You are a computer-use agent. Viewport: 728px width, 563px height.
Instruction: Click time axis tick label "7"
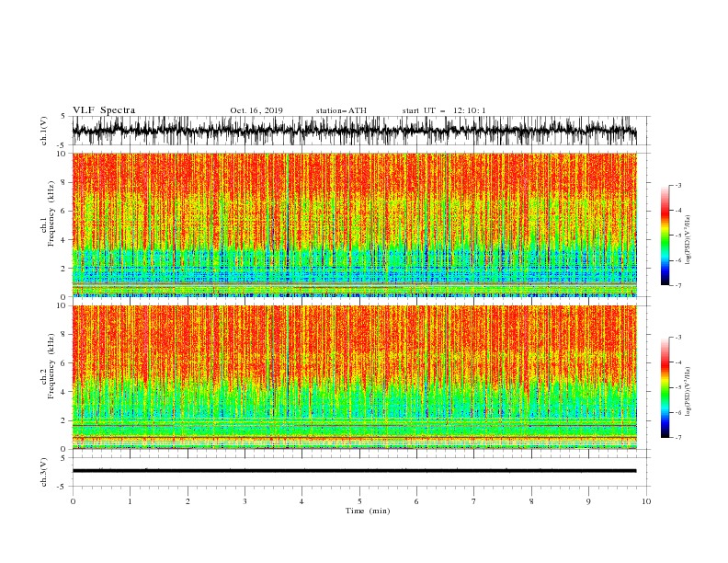[x=474, y=501]
